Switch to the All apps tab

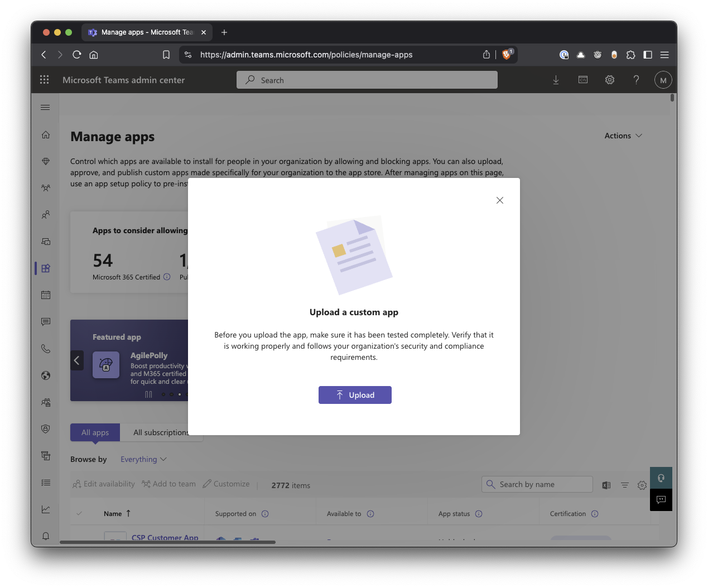[95, 432]
